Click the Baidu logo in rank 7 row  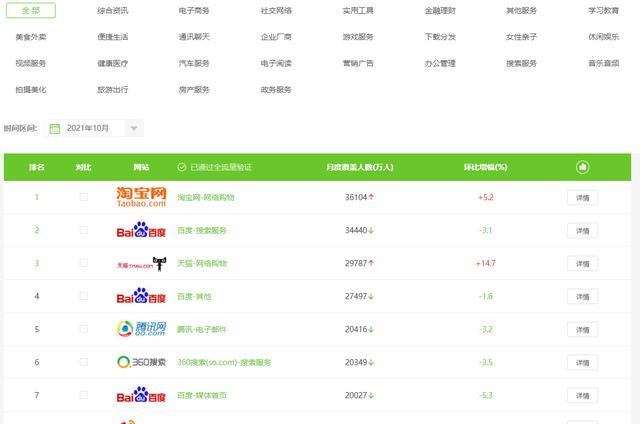click(x=141, y=395)
